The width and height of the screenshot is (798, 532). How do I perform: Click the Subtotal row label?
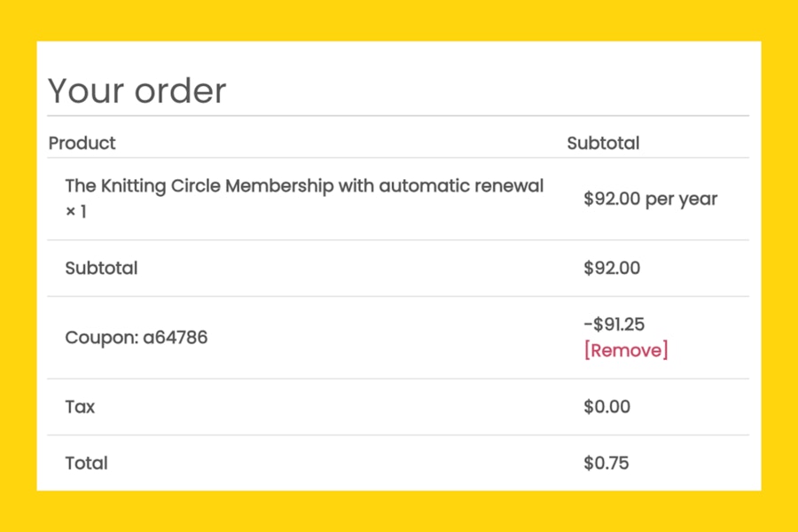tap(101, 268)
